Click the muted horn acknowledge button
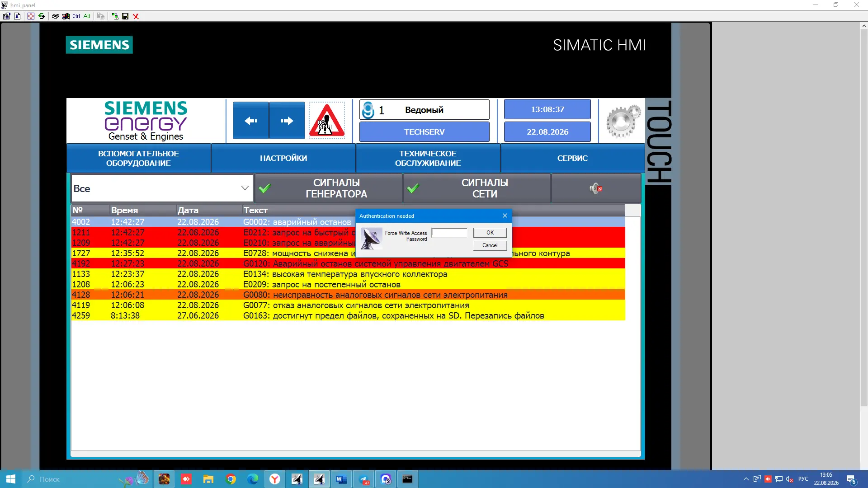The image size is (868, 488). click(596, 188)
